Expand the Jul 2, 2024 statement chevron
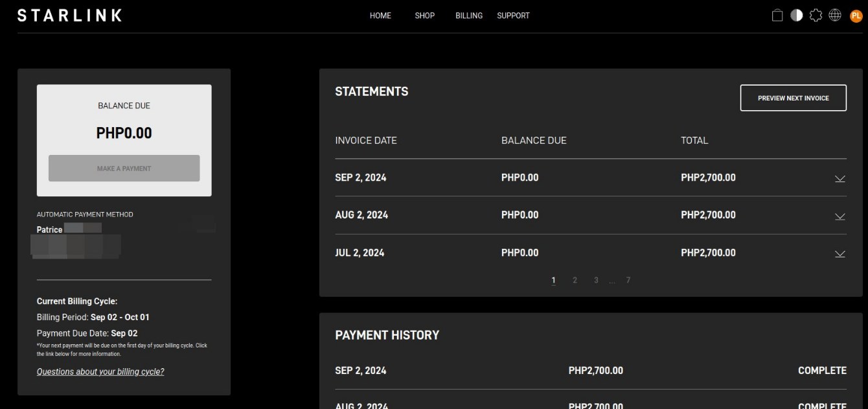 (x=839, y=253)
